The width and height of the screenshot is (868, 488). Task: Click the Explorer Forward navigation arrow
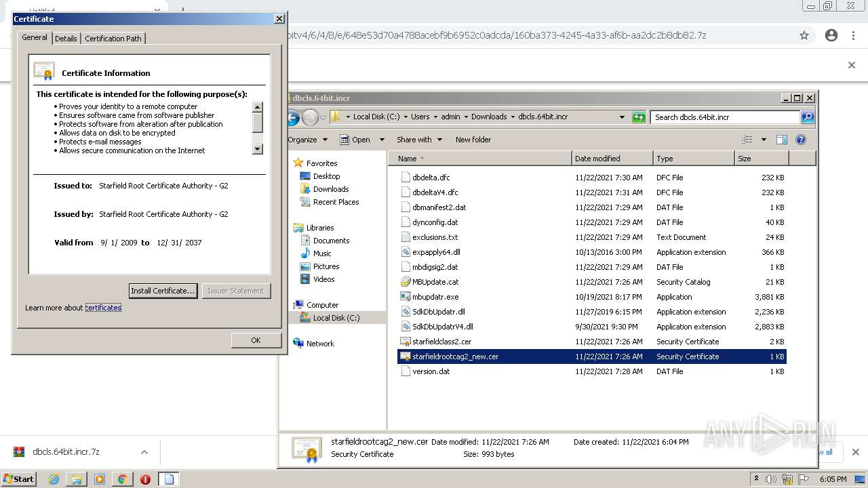tap(310, 117)
